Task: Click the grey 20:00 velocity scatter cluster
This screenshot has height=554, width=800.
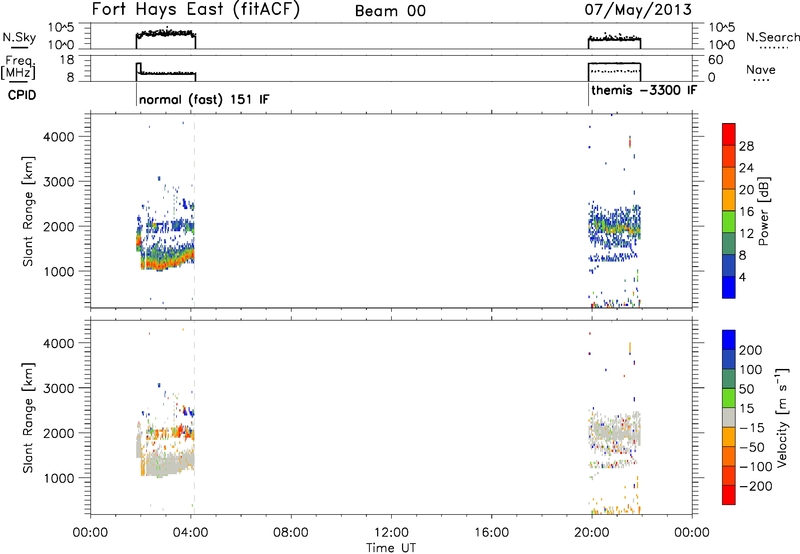Action: click(x=615, y=433)
